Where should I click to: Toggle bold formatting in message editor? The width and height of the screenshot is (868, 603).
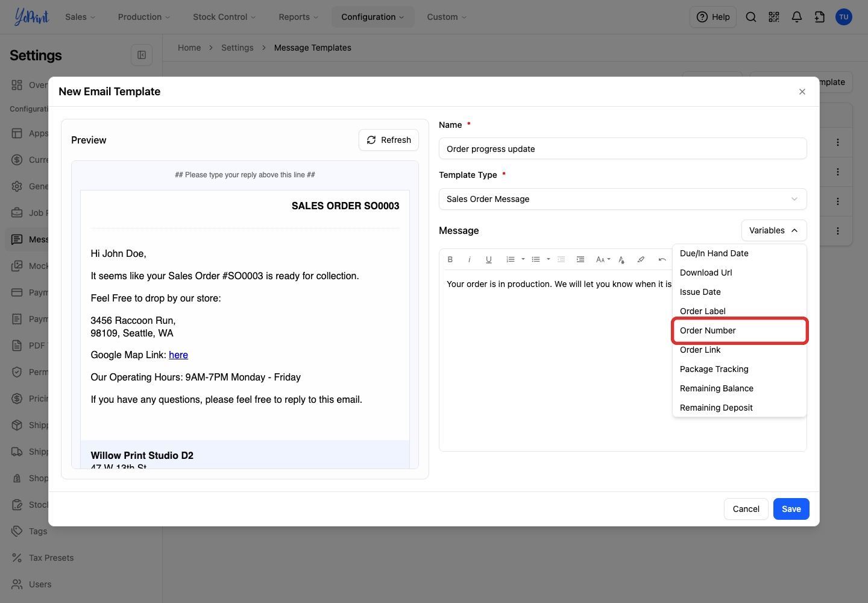tap(450, 259)
